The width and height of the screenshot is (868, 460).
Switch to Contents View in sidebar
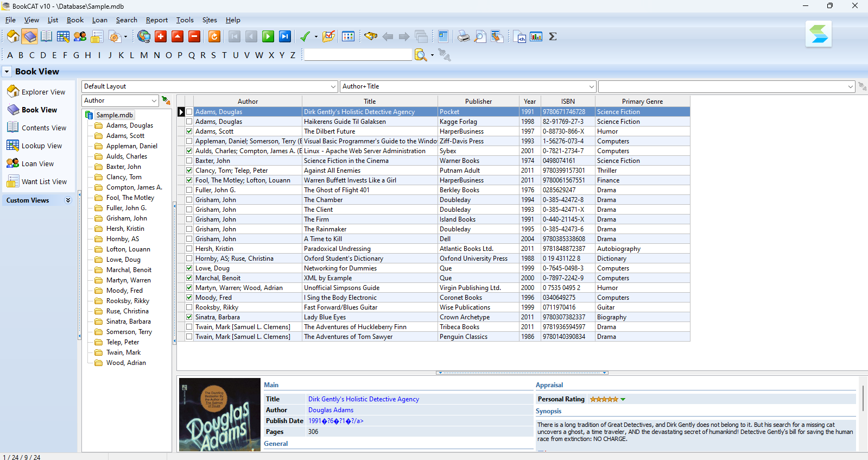(x=36, y=128)
